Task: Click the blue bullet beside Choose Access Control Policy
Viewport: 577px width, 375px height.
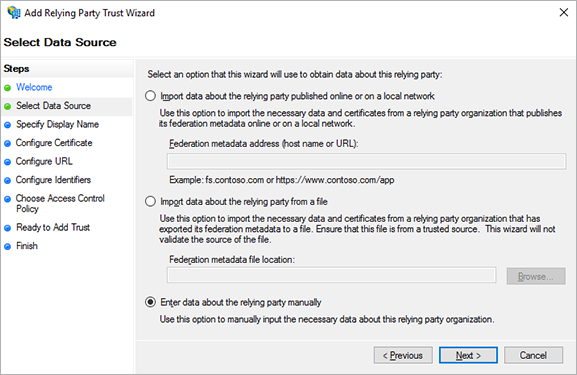Action: tap(7, 199)
